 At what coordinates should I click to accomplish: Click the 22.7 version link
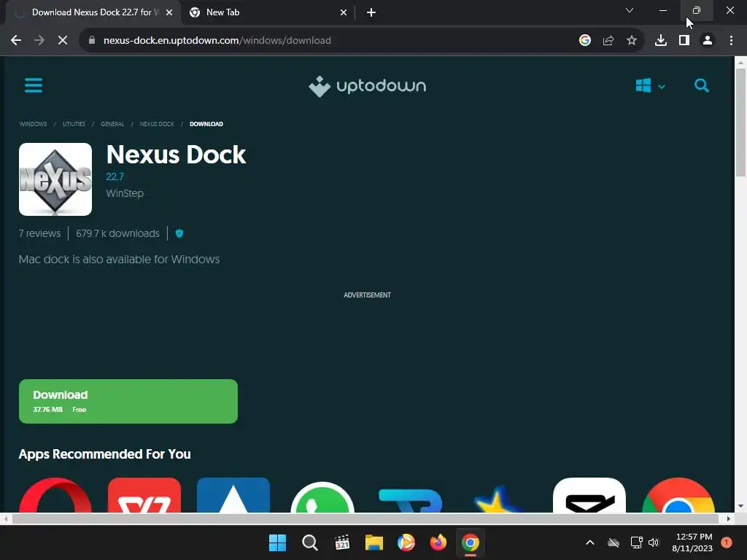pyautogui.click(x=115, y=176)
